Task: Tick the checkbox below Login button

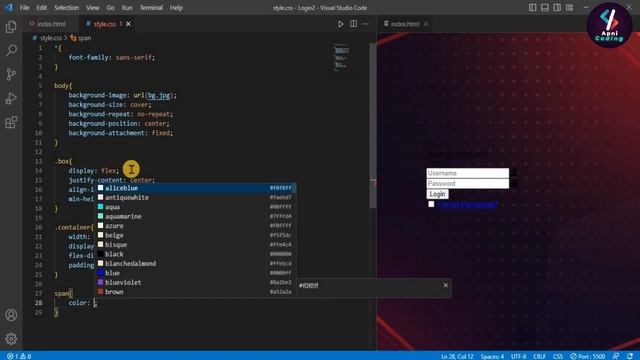Action: pos(431,204)
